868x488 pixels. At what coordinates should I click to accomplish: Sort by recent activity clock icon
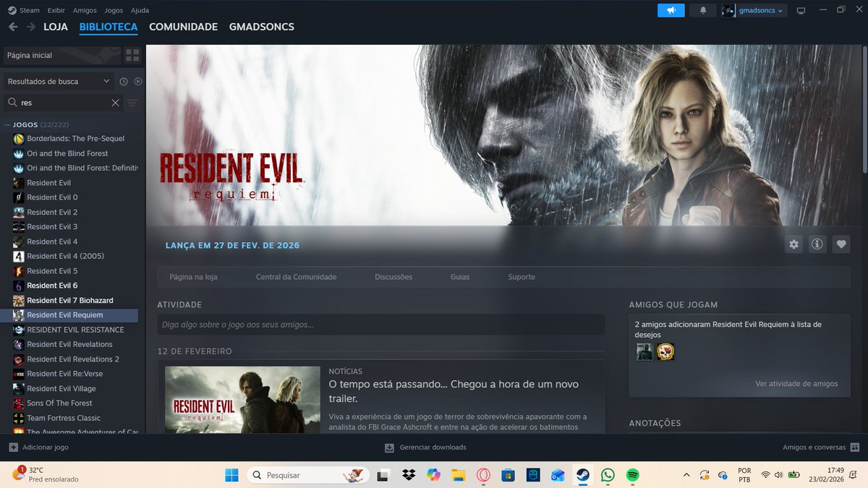124,82
